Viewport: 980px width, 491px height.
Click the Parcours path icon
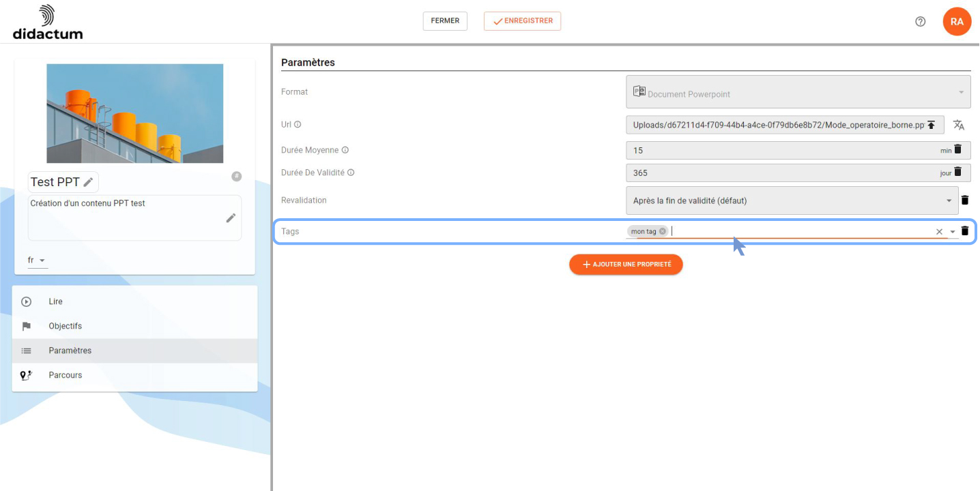point(27,375)
